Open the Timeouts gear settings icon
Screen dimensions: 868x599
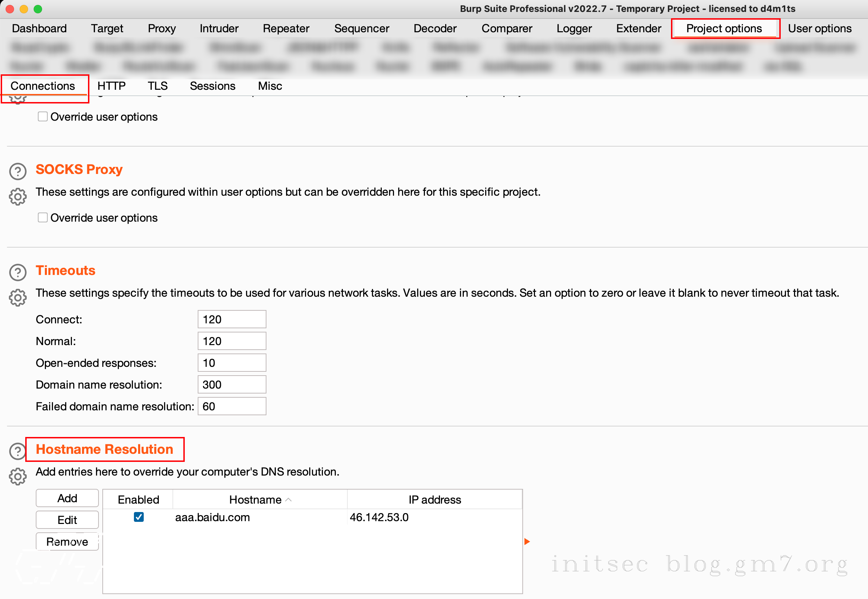point(18,298)
